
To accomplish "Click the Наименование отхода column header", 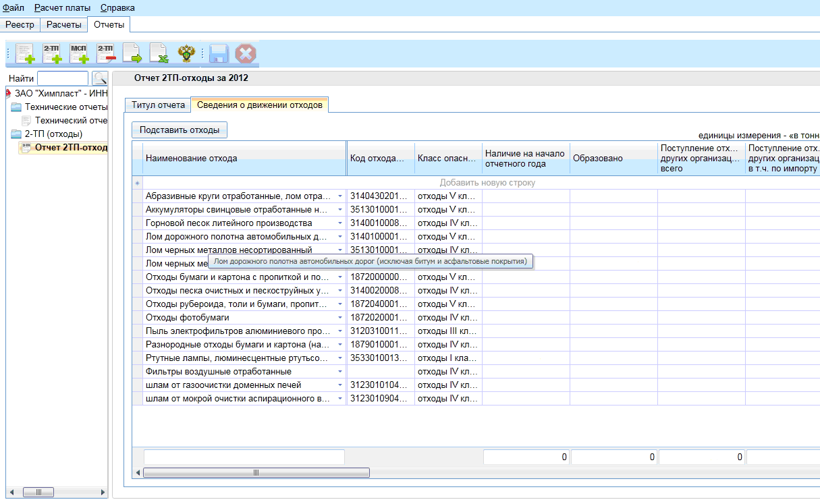I will click(244, 159).
